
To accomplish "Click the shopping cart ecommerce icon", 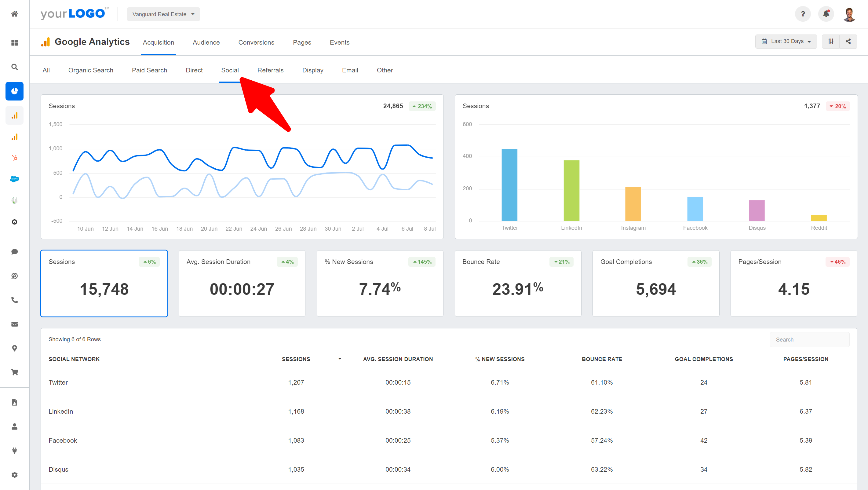I will pos(14,372).
